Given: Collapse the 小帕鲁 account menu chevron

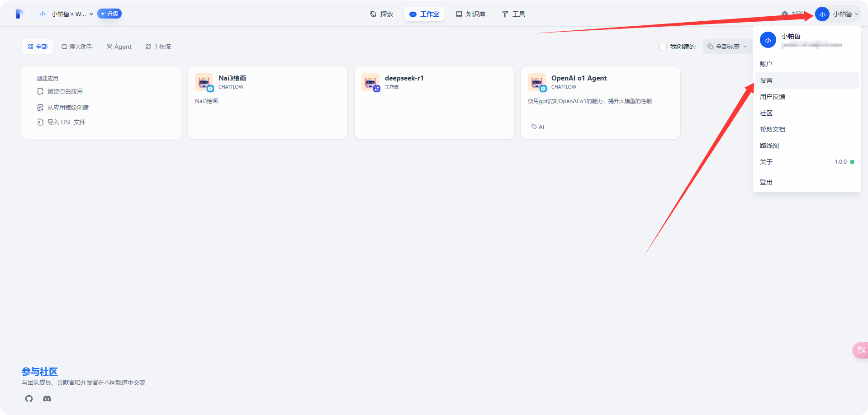Looking at the screenshot, I should tap(857, 14).
